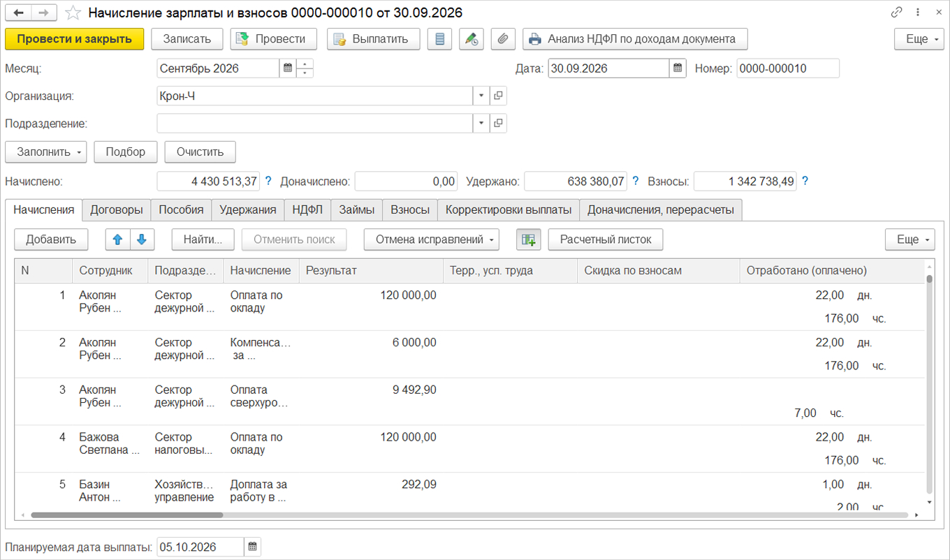The height and width of the screenshot is (560, 950).
Task: Switch to the Договоры tab
Action: 117,209
